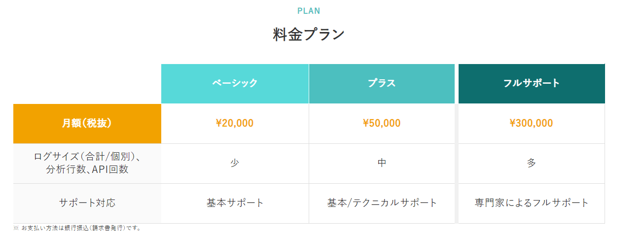Click the ログサイズ(合計/個別) label line
The height and width of the screenshot is (235, 644).
pos(87,157)
